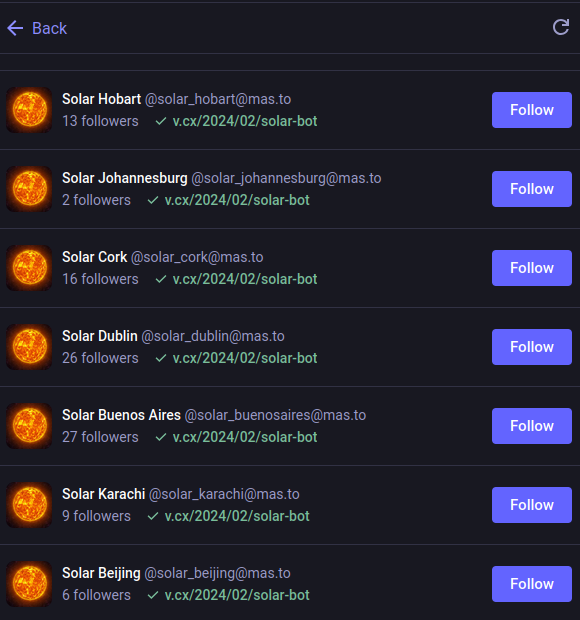The width and height of the screenshot is (580, 620).
Task: Follow the Solar Hobart account
Action: 532,110
